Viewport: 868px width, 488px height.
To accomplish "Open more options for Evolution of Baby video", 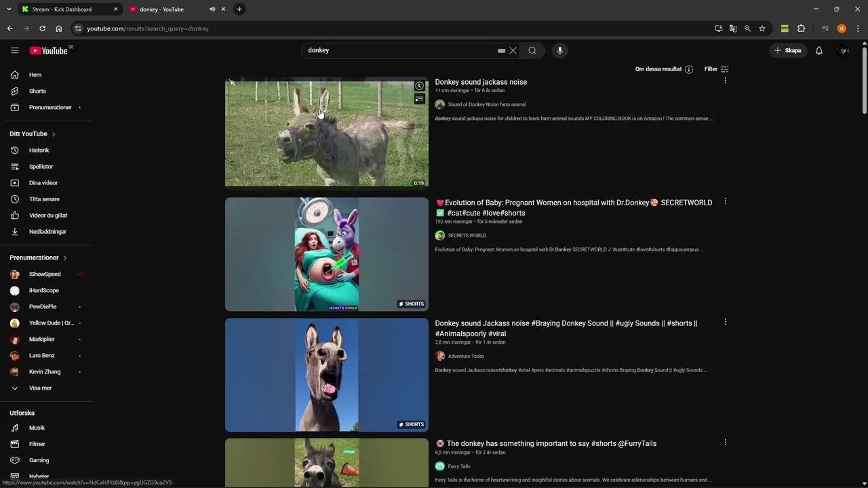I will pos(725,201).
